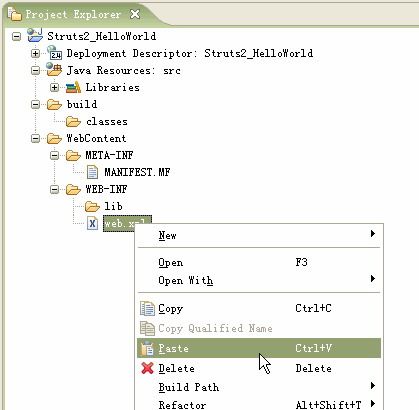
Task: Open the Build Path submenu arrow
Action: [x=373, y=386]
